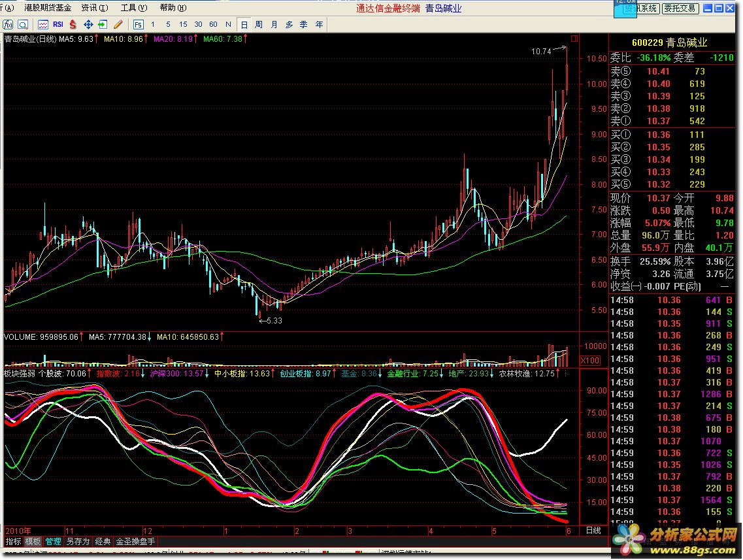Open the formula (fx) tool icon
Viewport: 743px width, 560px height.
tap(8, 25)
